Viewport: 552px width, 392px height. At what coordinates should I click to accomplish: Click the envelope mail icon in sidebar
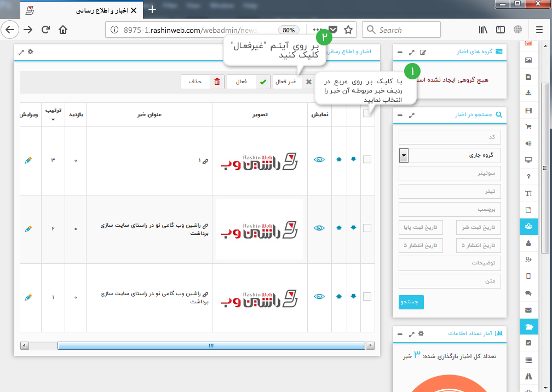[528, 310]
